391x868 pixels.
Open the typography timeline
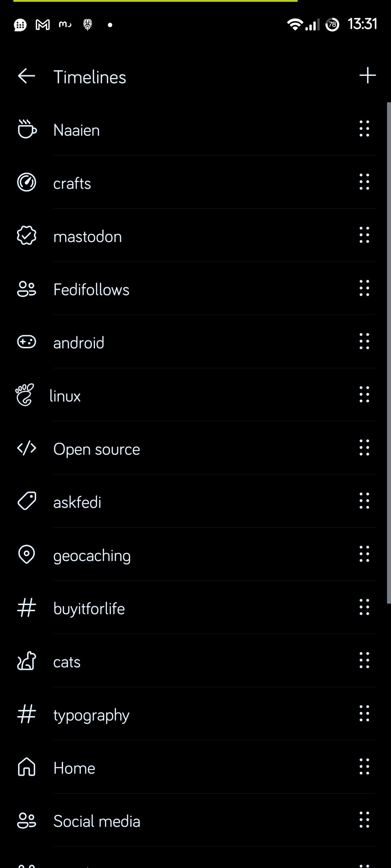[x=91, y=715]
